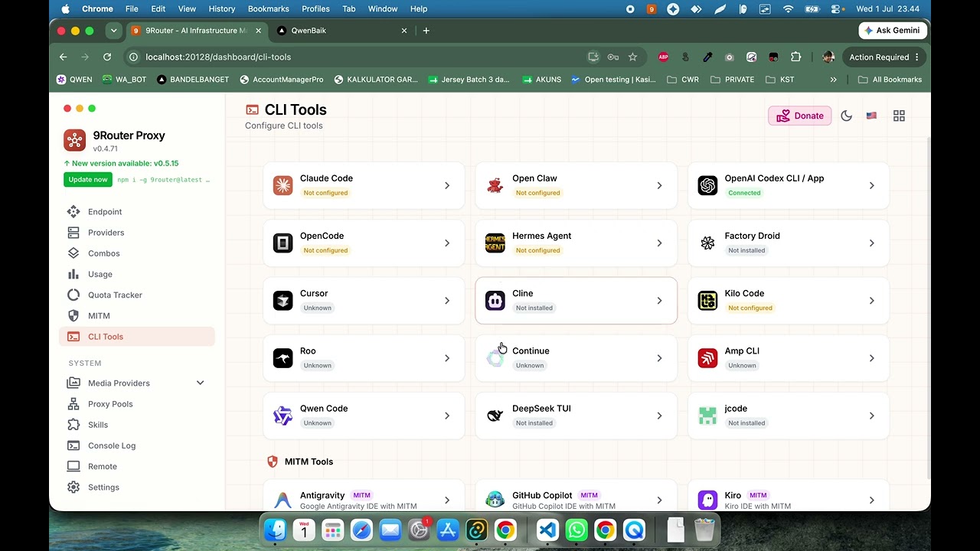Click the Ask Gemini button
This screenshot has height=551, width=980.
(x=893, y=31)
